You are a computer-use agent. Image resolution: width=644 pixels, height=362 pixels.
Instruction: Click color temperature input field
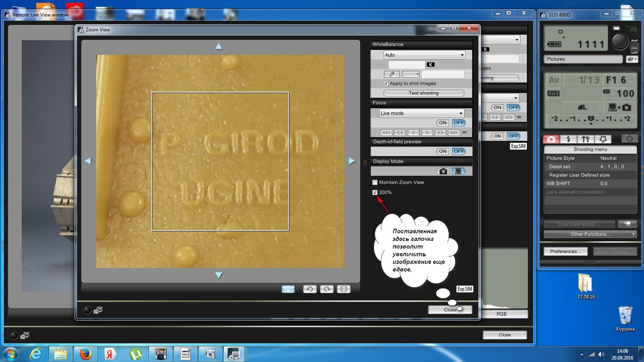[407, 65]
